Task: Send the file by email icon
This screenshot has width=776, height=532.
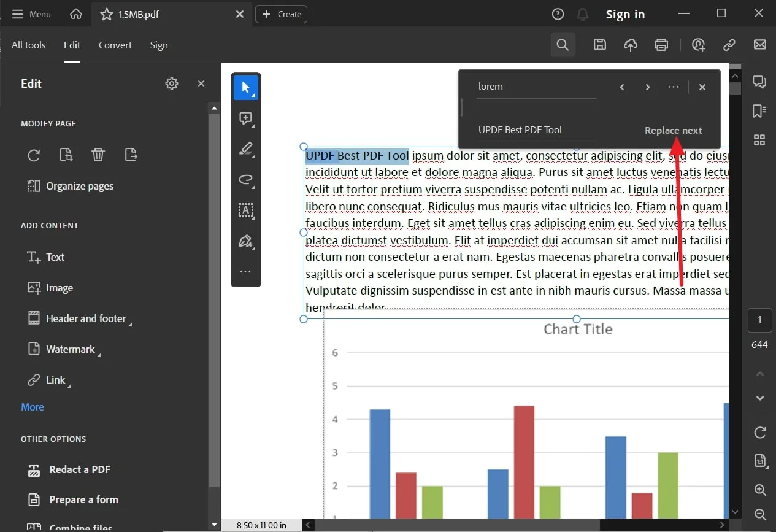Action: coord(760,44)
